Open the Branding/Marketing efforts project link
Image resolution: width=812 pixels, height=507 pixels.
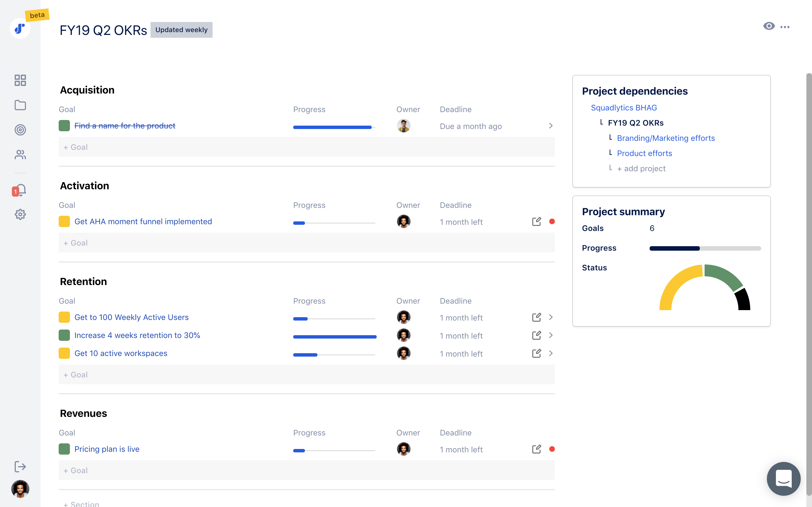click(x=667, y=138)
